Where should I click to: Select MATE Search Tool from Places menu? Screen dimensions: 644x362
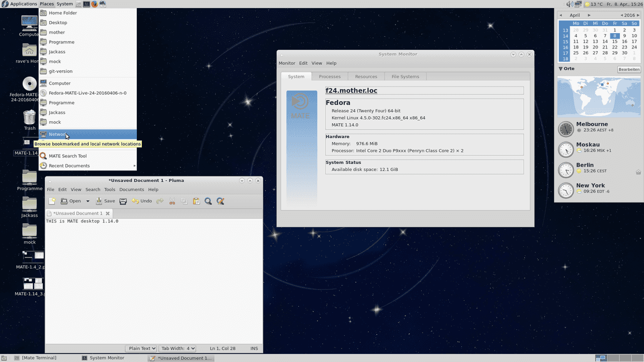[67, 156]
